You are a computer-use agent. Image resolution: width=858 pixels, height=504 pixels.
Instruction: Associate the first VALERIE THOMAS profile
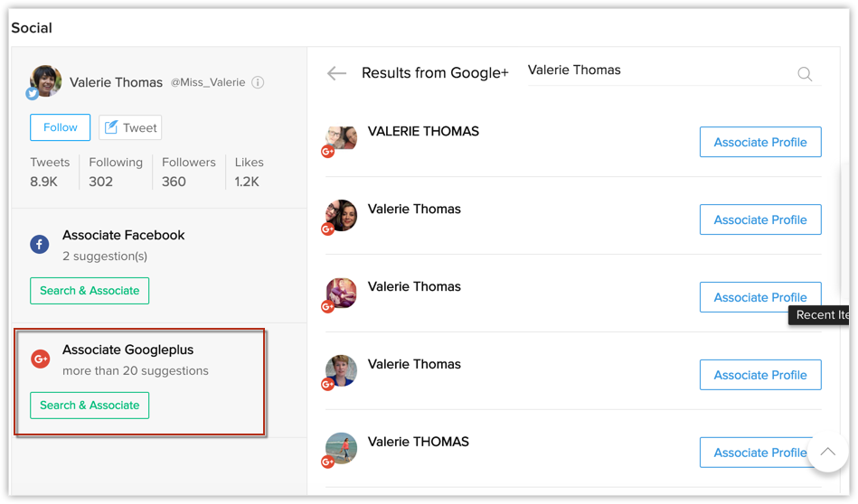coord(760,142)
